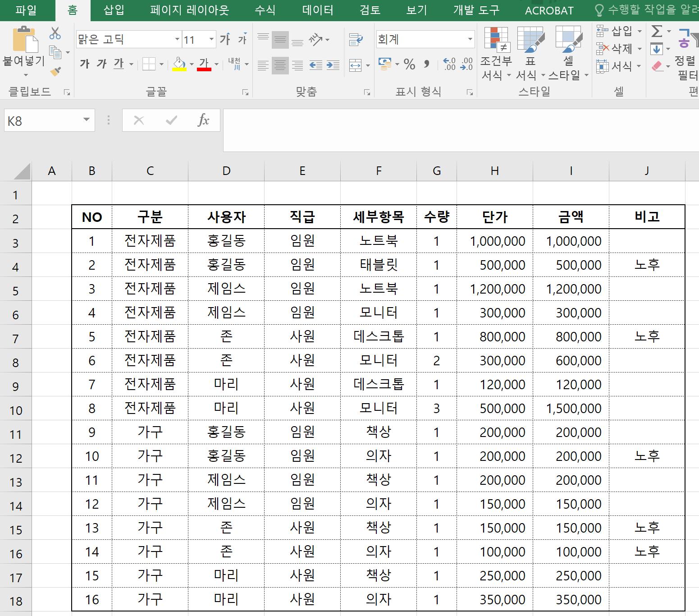Click the AutoSum sigma icon

(x=657, y=31)
